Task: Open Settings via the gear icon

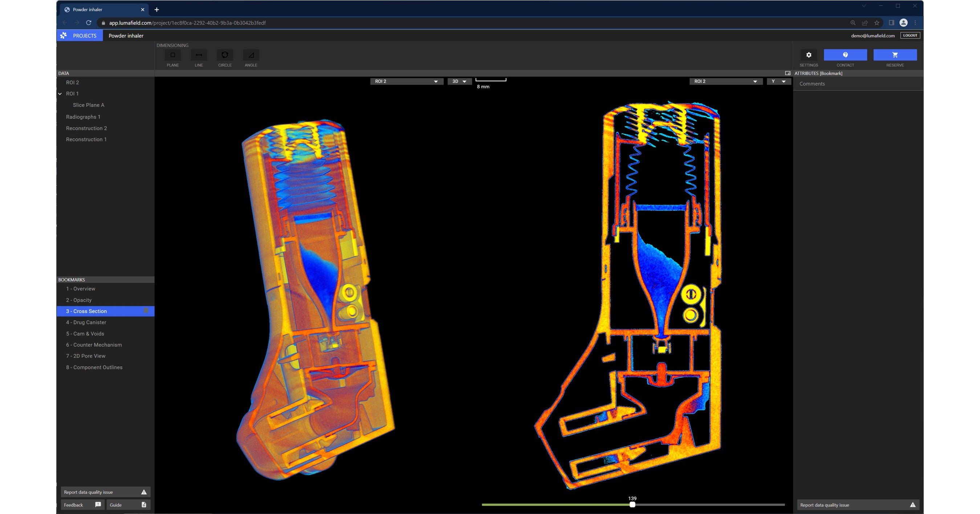Action: (808, 55)
